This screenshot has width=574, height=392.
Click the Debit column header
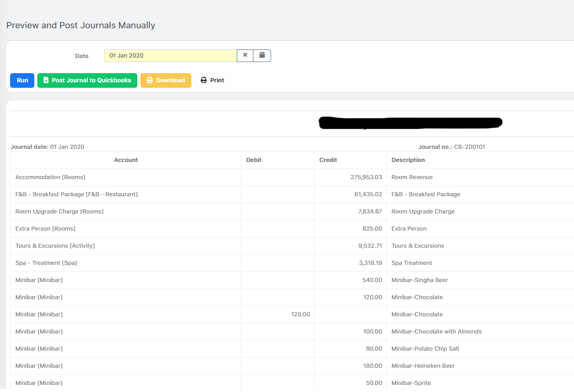coord(254,160)
